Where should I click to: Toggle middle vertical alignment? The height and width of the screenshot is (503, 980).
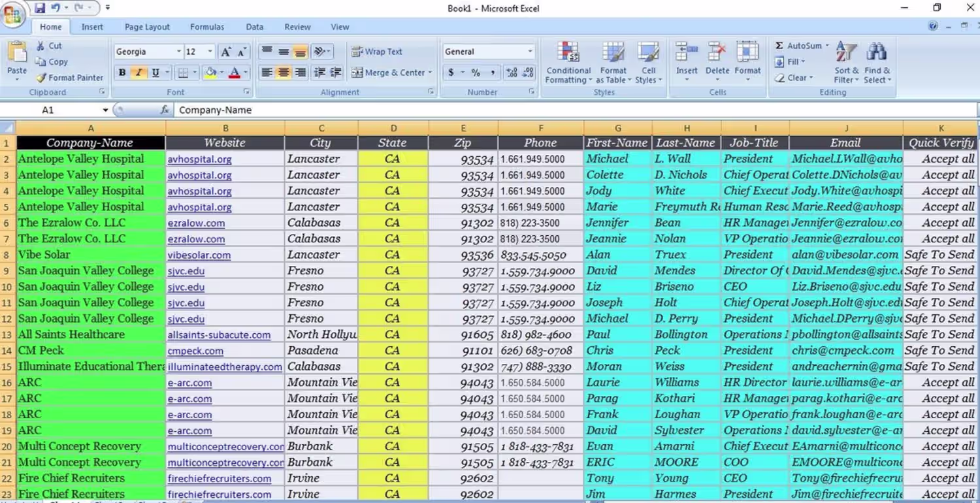[x=284, y=52]
